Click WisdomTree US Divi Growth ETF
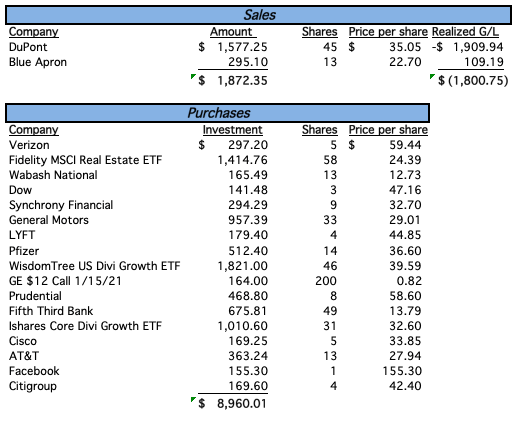This screenshot has height=432, width=515. point(94,266)
